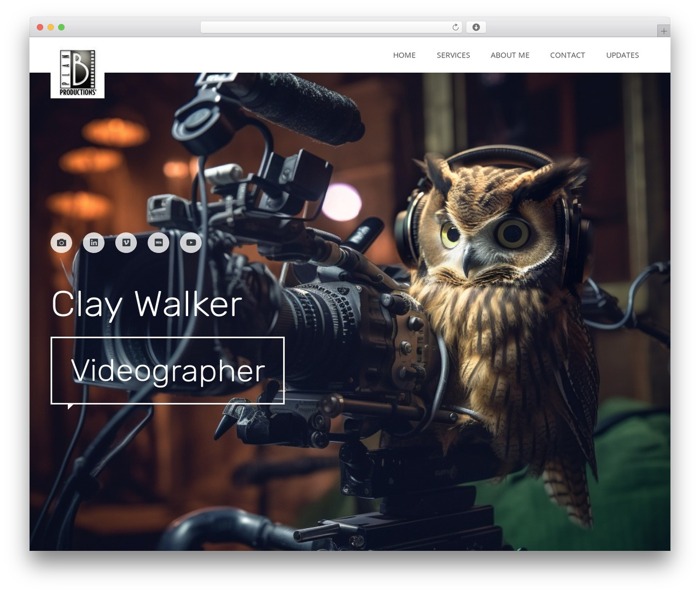The height and width of the screenshot is (593, 700).
Task: Close the window with the red button
Action: click(x=40, y=27)
